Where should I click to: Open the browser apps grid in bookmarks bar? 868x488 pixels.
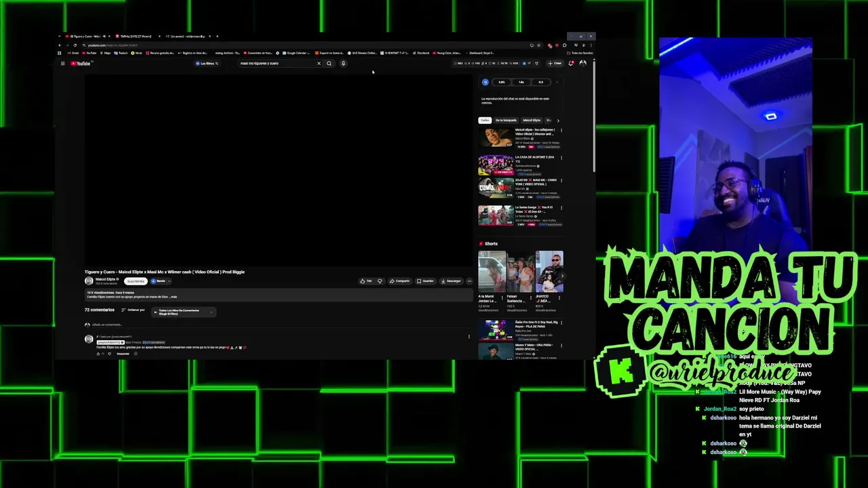[60, 53]
